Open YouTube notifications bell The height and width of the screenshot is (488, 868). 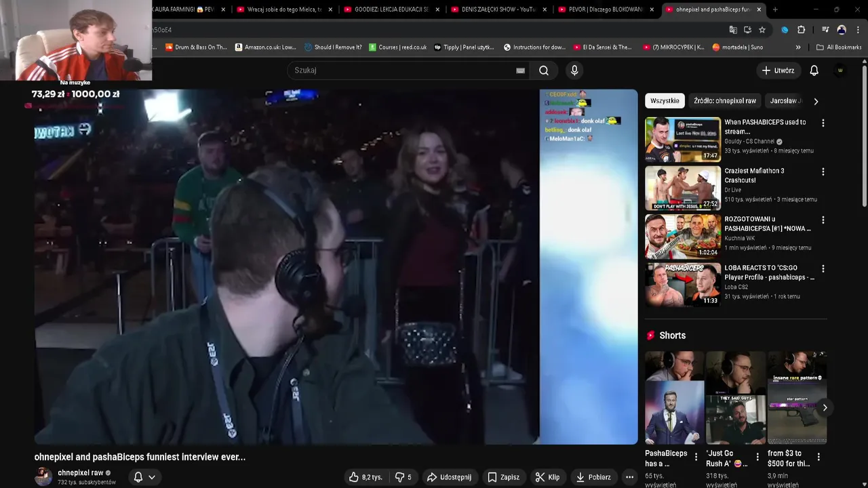tap(814, 70)
